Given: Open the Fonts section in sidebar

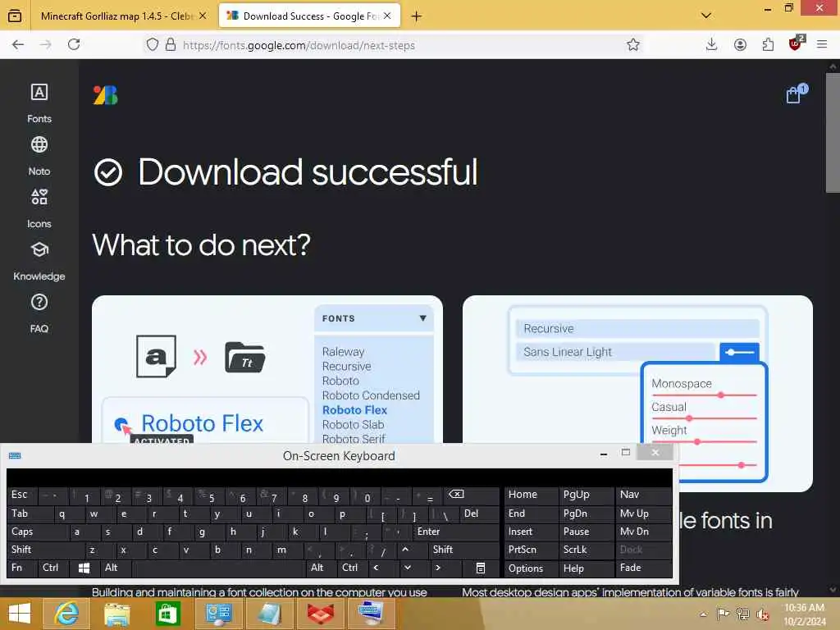Looking at the screenshot, I should [39, 103].
